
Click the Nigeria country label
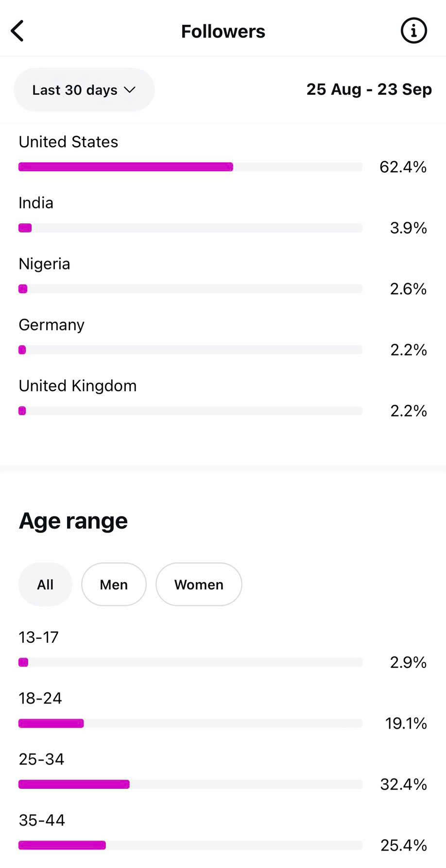[x=44, y=264]
